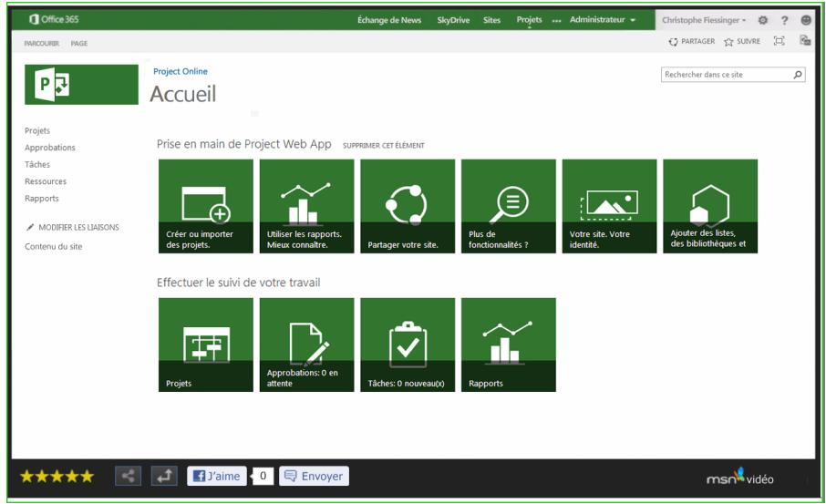Open Contenu du site link

pyautogui.click(x=53, y=246)
